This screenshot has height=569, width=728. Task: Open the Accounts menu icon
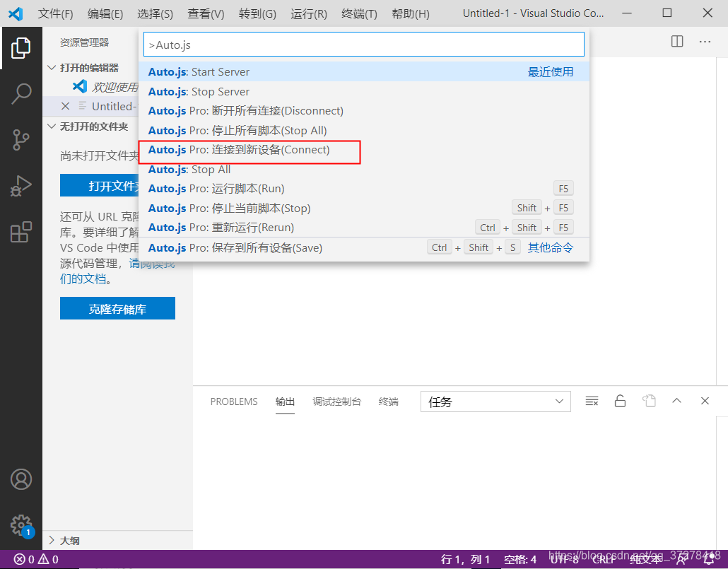[21, 479]
